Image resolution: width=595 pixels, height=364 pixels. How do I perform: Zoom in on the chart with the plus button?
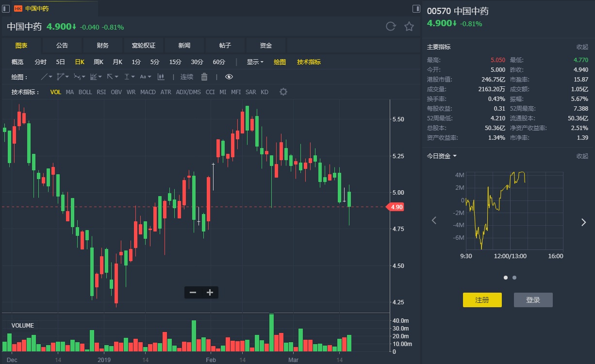point(210,292)
